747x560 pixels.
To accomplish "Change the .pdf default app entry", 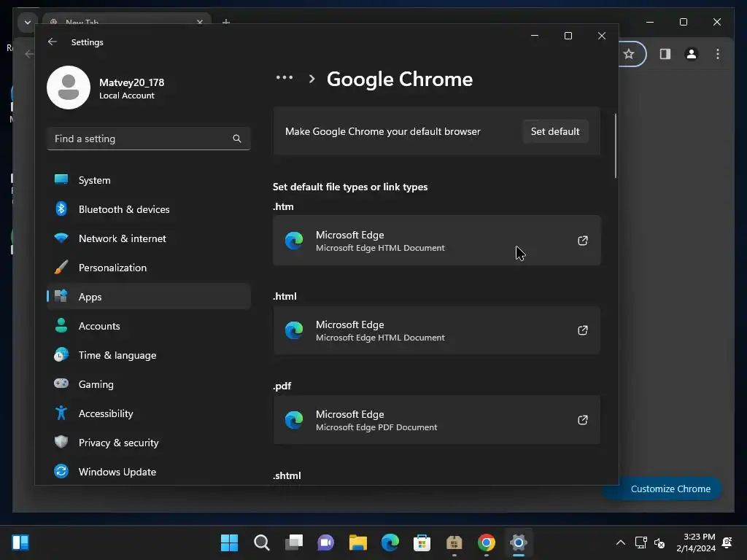I will click(x=436, y=420).
